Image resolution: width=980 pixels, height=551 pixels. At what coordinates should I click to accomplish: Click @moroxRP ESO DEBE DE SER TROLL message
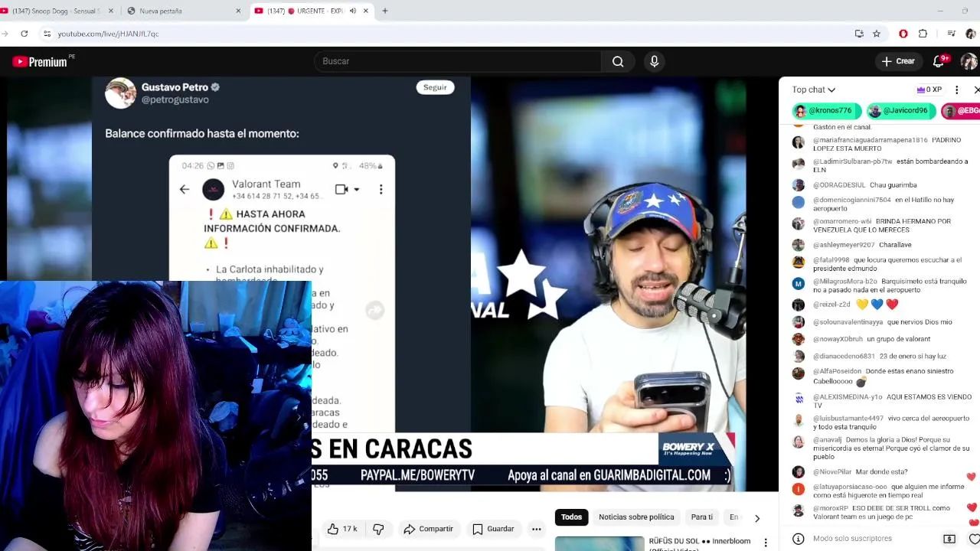point(882,512)
